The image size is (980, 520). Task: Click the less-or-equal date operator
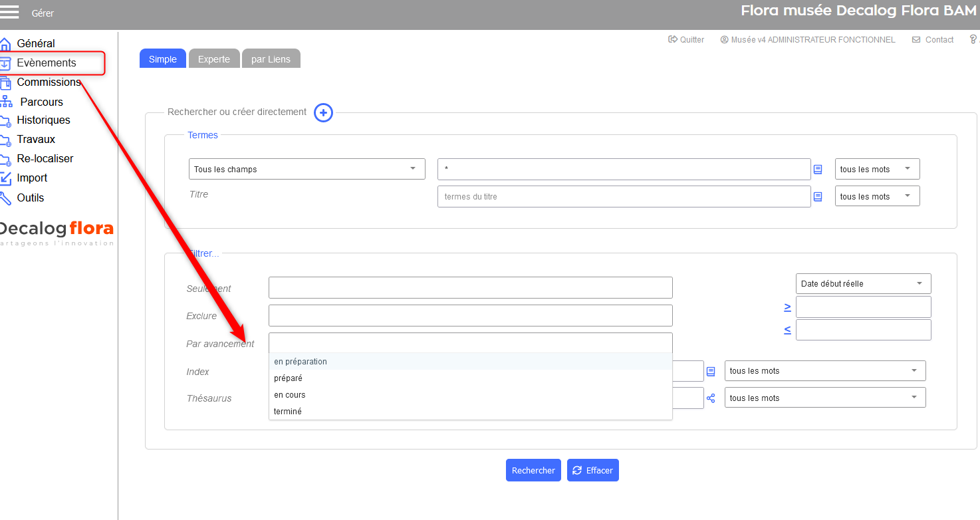pos(787,330)
